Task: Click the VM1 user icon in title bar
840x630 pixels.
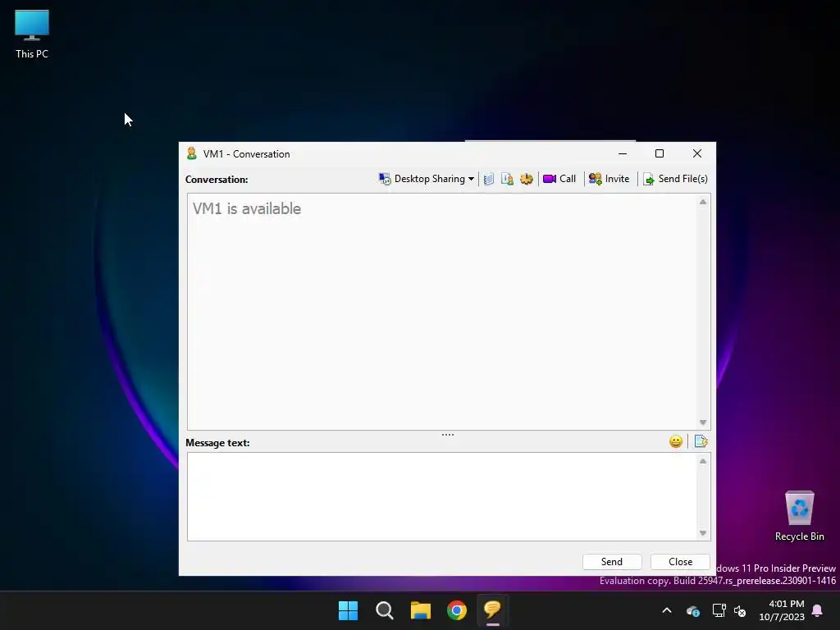Action: click(x=192, y=153)
